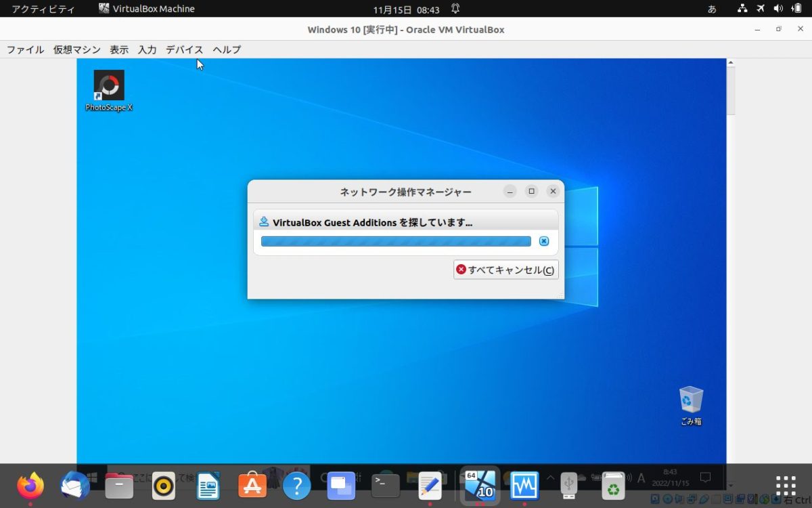Click the hard disk activity icon in VirtualBox status bar
812x508 pixels.
click(x=655, y=499)
